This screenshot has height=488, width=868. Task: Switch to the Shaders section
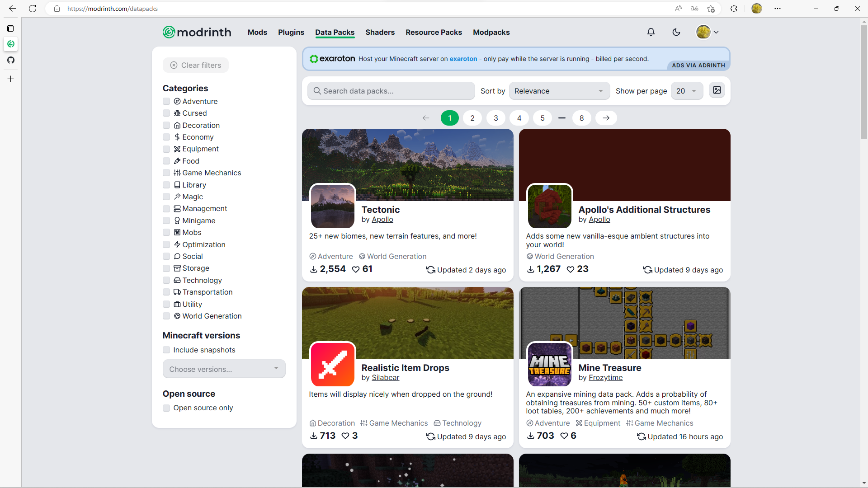380,32
